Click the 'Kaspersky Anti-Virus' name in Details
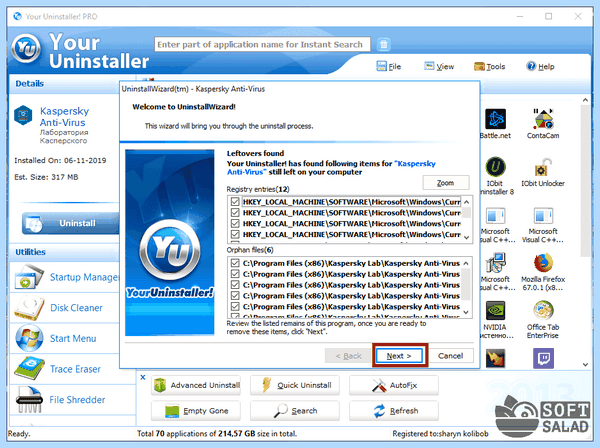The height and width of the screenshot is (448, 600). click(64, 117)
